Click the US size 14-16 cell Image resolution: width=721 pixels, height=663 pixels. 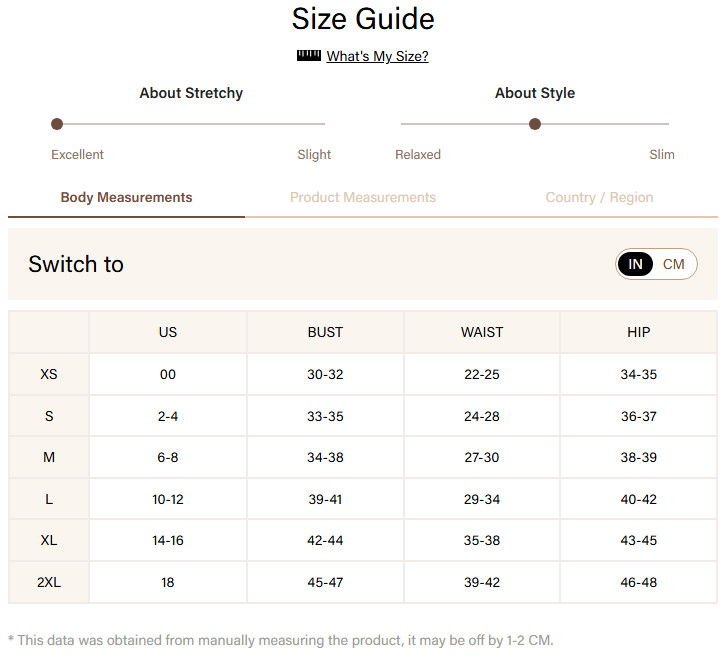click(168, 540)
